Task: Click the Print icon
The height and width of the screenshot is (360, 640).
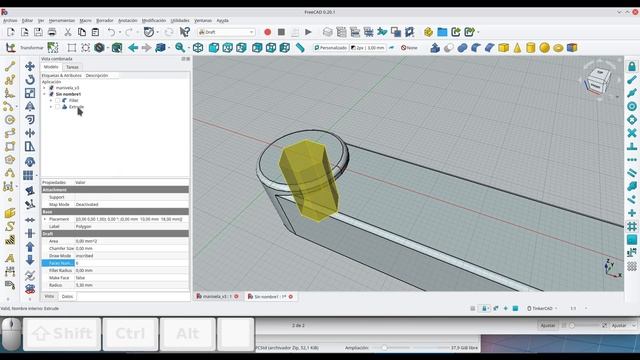Action: coord(52,32)
